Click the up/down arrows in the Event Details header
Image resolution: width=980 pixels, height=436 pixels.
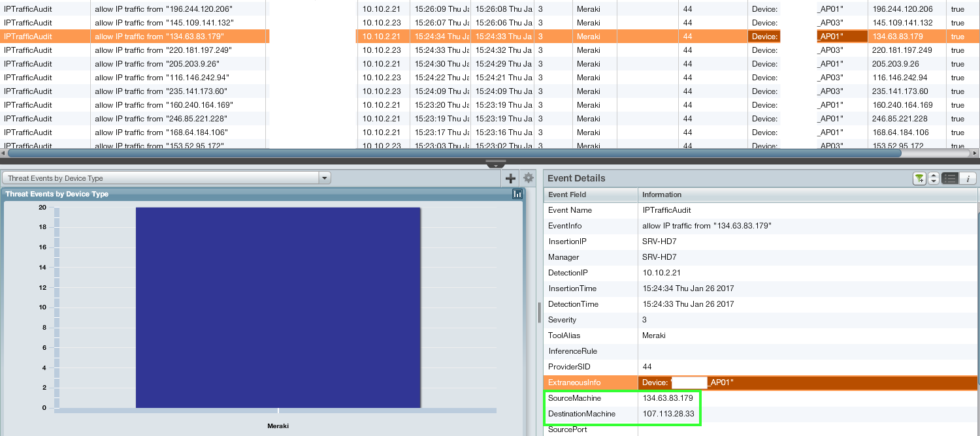click(x=934, y=178)
